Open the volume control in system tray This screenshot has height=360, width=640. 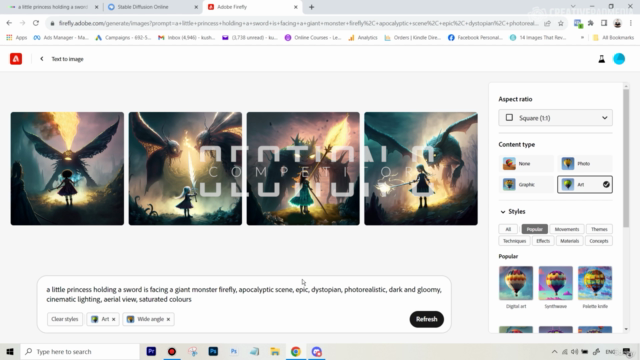coord(575,351)
